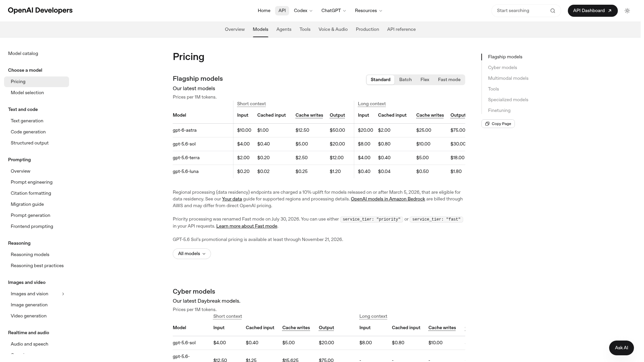
Task: Click the gpt-5.6-terra model row name
Action: point(186,158)
